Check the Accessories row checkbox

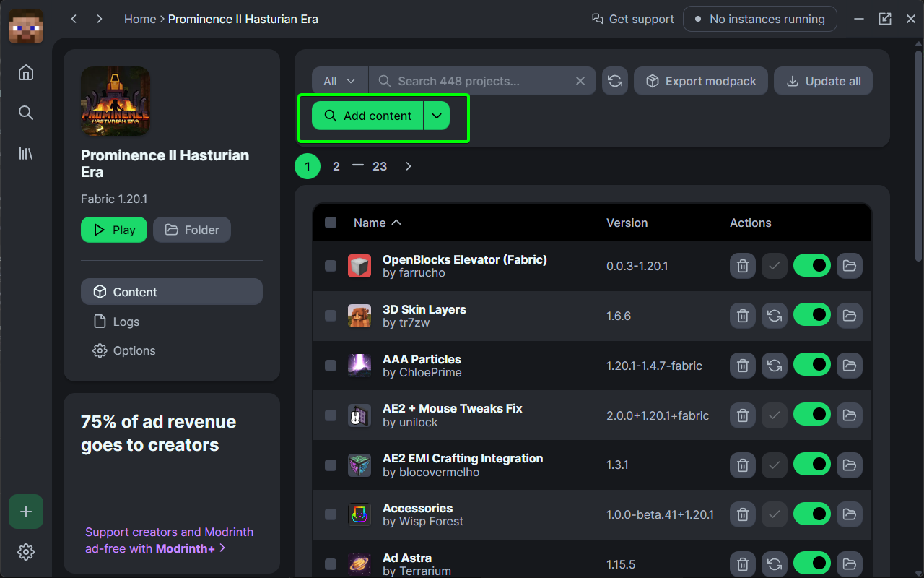click(x=331, y=514)
